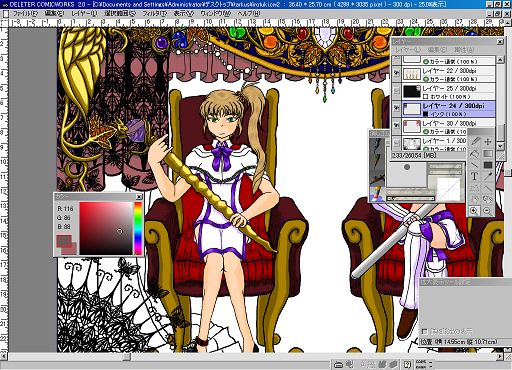Toggle visibility of Layer 1
512x370 pixels.
point(396,143)
